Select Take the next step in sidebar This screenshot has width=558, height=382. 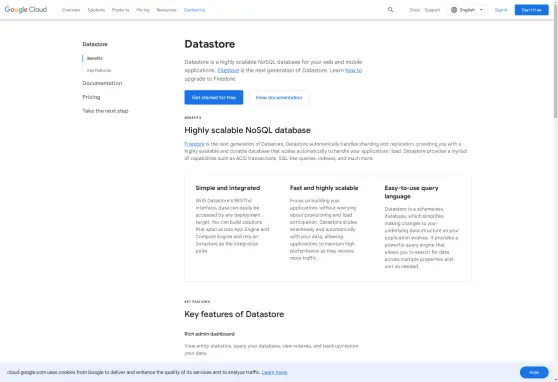point(105,111)
